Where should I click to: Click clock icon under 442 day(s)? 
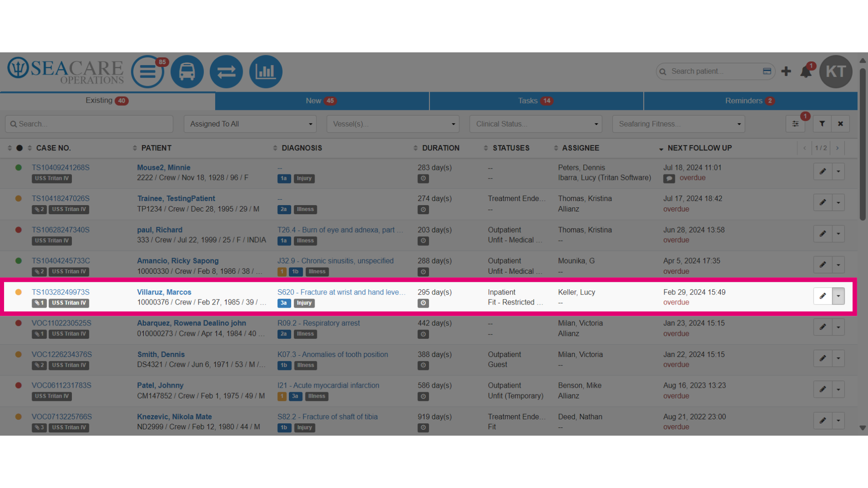(x=423, y=334)
